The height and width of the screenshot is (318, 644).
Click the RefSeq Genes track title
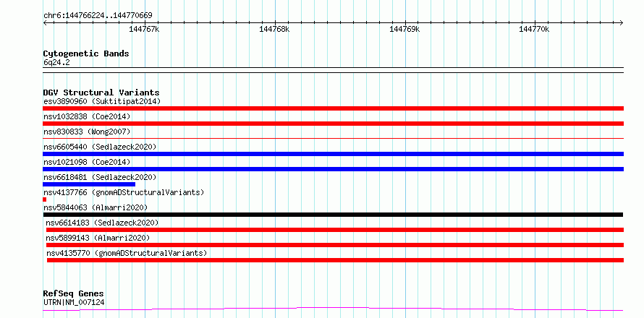tap(73, 293)
